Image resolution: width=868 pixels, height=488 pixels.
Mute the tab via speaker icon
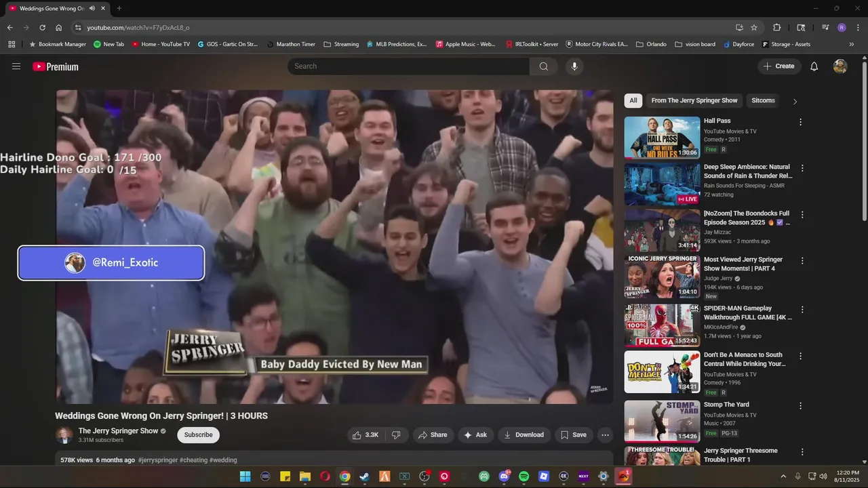[92, 8]
